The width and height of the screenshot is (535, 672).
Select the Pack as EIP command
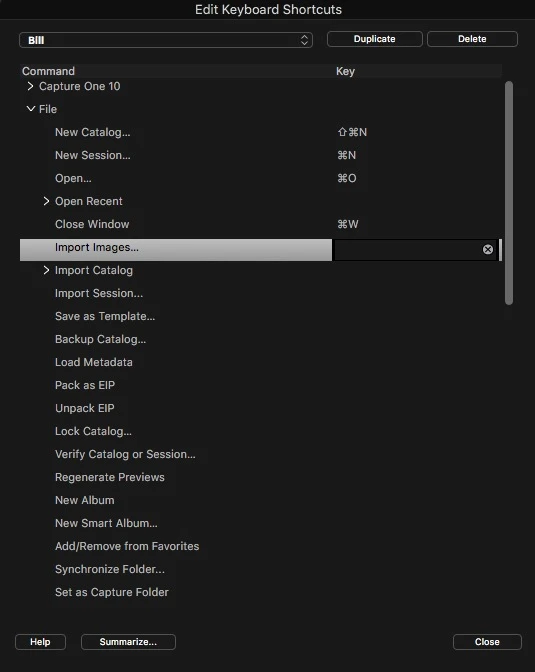click(x=85, y=385)
